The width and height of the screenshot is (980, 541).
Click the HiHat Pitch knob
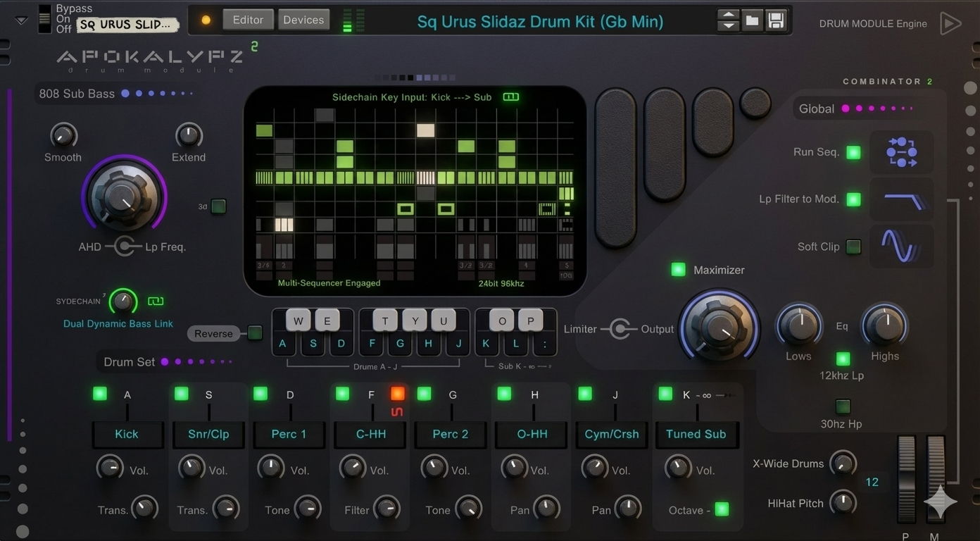coord(843,502)
